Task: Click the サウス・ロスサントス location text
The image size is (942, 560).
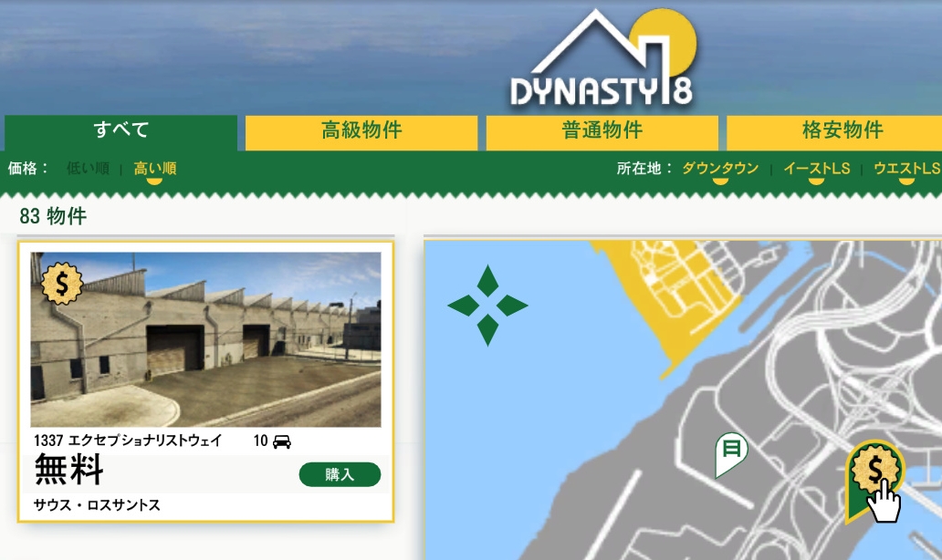Action: point(97,505)
